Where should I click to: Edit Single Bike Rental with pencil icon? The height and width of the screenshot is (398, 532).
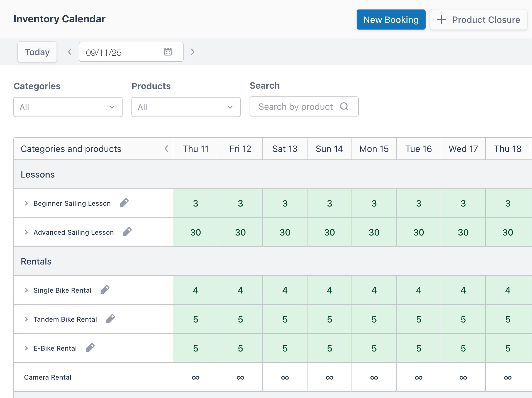(x=105, y=290)
